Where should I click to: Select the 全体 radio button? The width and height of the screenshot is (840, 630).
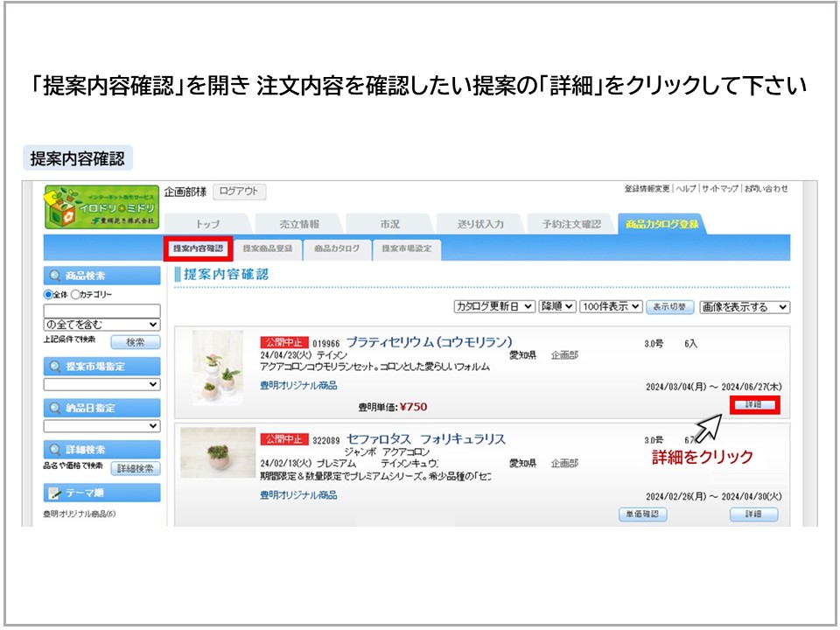pos(49,295)
